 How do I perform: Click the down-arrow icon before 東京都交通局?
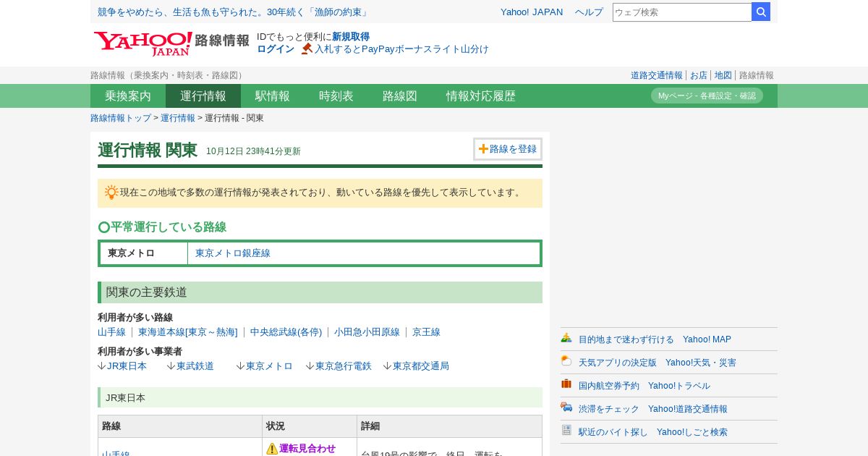[x=388, y=366]
